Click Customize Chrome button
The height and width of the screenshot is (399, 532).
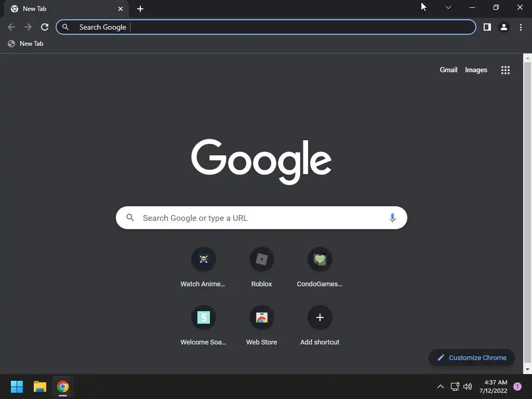[x=472, y=357]
